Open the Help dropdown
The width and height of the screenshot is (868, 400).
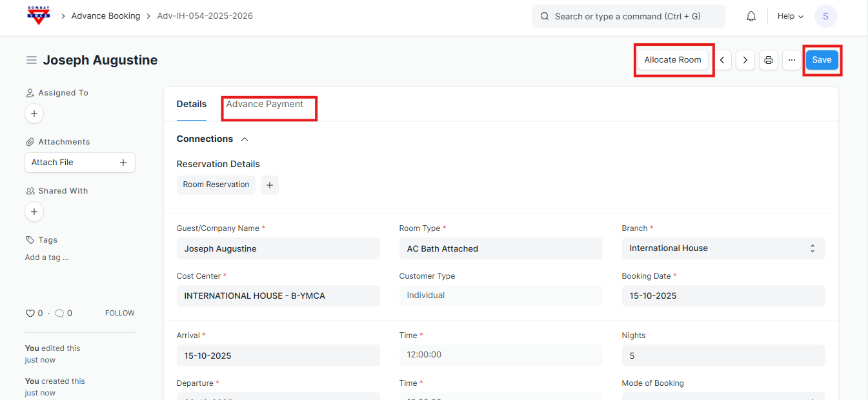[790, 16]
